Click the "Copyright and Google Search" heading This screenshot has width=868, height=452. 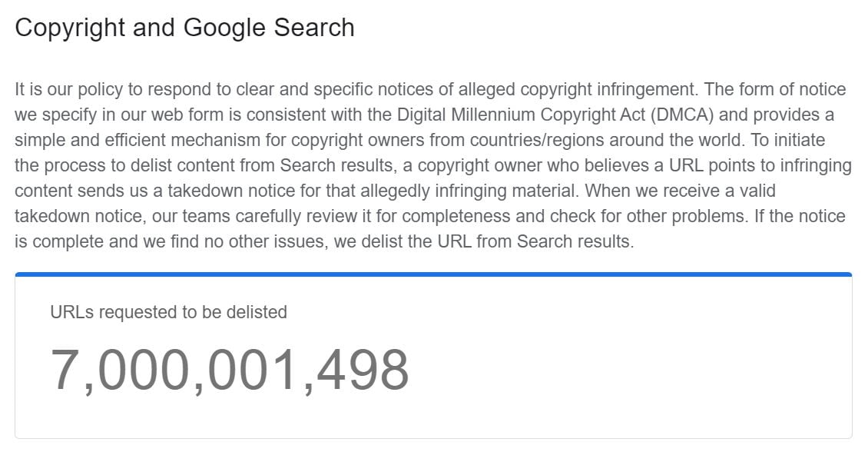click(184, 28)
